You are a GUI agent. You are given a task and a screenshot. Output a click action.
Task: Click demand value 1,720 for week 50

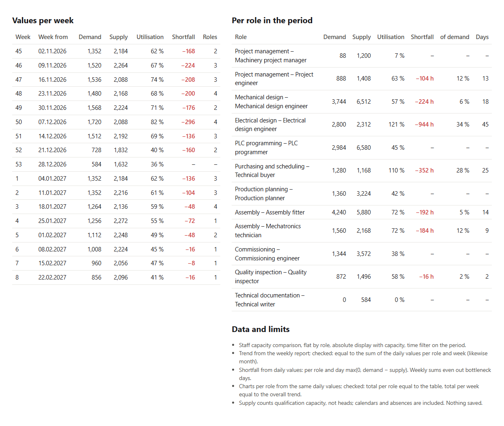94,122
